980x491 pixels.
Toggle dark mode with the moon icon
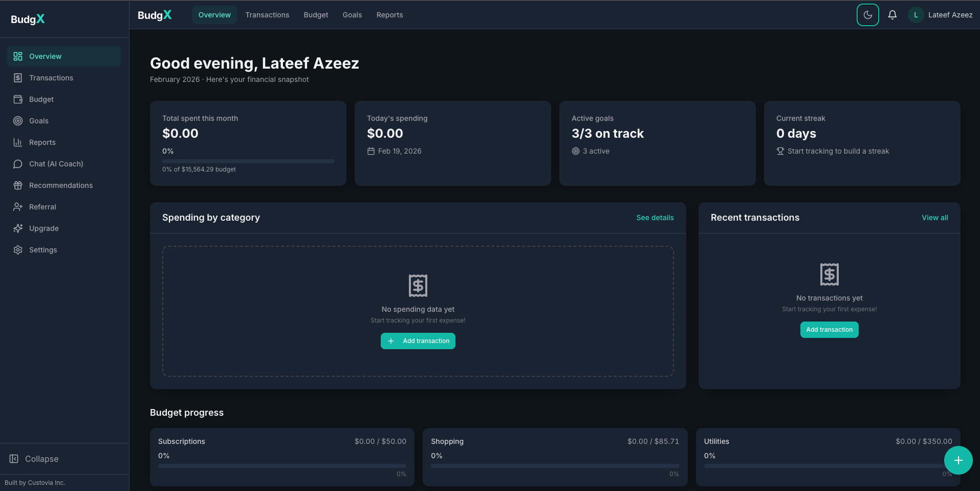click(867, 15)
